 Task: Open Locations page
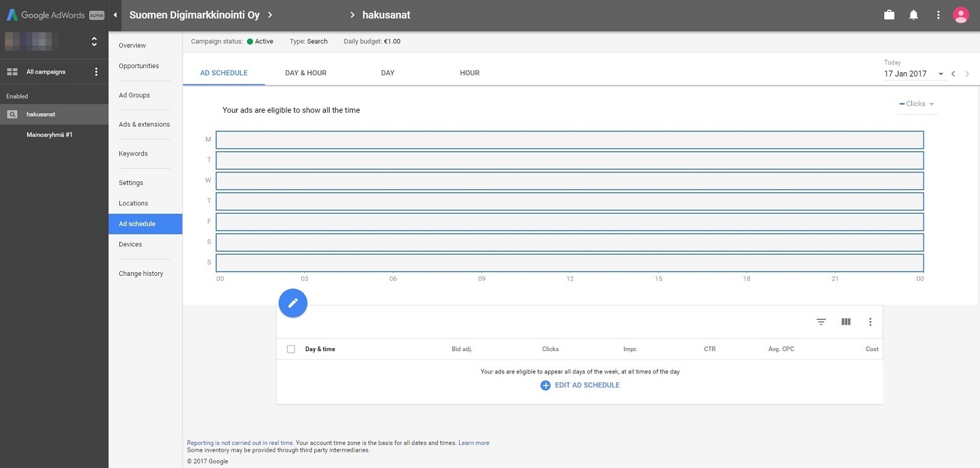tap(133, 204)
